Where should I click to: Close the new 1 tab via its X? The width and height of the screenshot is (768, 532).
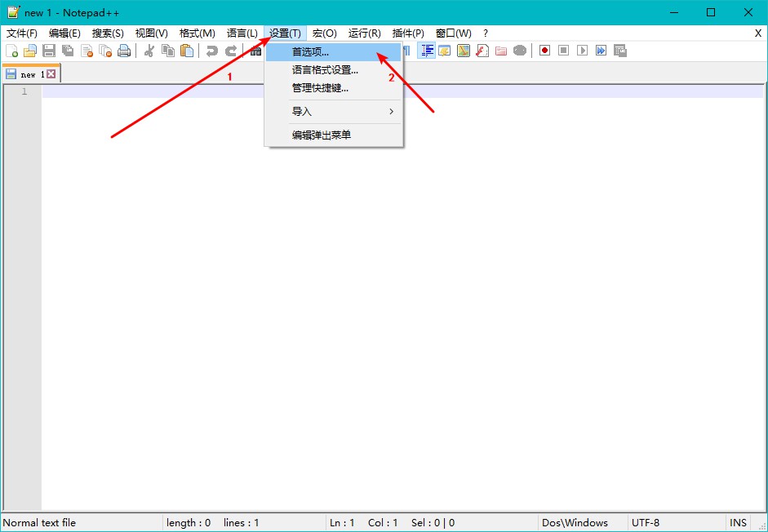(51, 74)
